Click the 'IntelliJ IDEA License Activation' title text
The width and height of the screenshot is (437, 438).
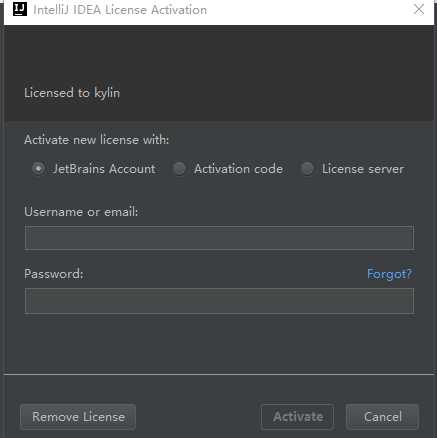pyautogui.click(x=120, y=10)
